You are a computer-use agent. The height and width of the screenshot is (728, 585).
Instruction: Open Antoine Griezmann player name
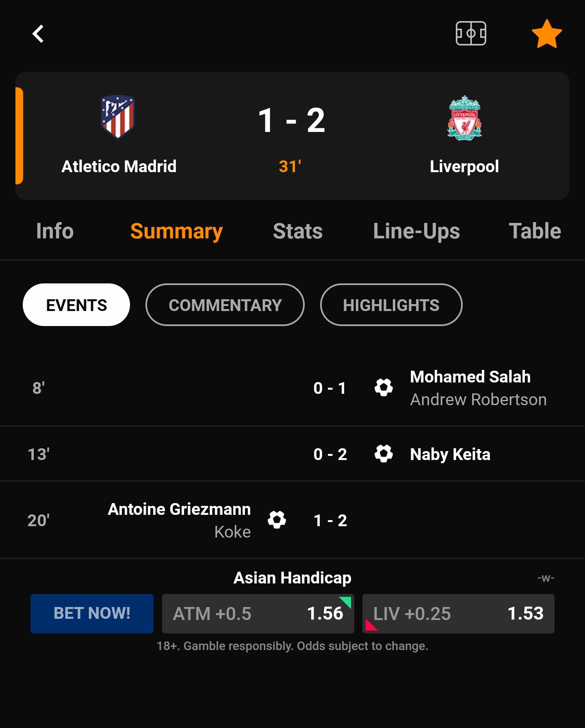click(179, 509)
